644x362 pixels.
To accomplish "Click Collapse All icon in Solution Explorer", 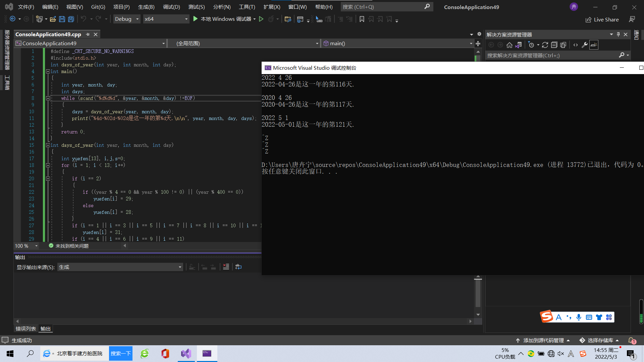I will pyautogui.click(x=554, y=45).
